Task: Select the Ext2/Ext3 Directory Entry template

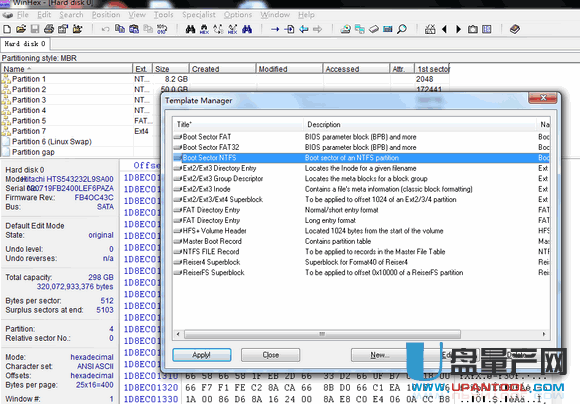Action: point(361,168)
